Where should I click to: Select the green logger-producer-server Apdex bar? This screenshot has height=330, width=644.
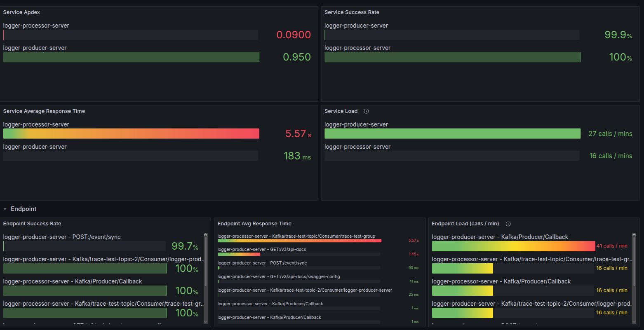[131, 57]
